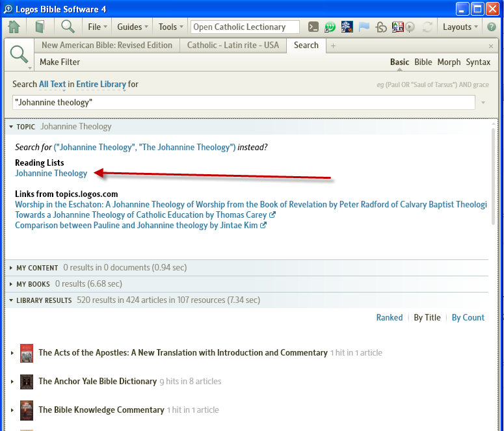
Task: Click the results vertical scrollbar
Action: tap(494, 176)
